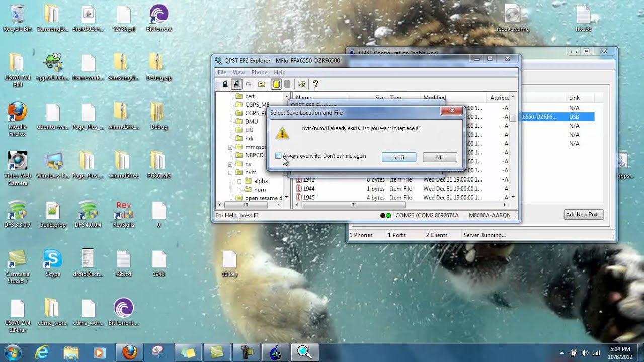Enable the Always overwrite checkbox
Image resolution: width=644 pixels, height=362 pixels.
pos(278,156)
